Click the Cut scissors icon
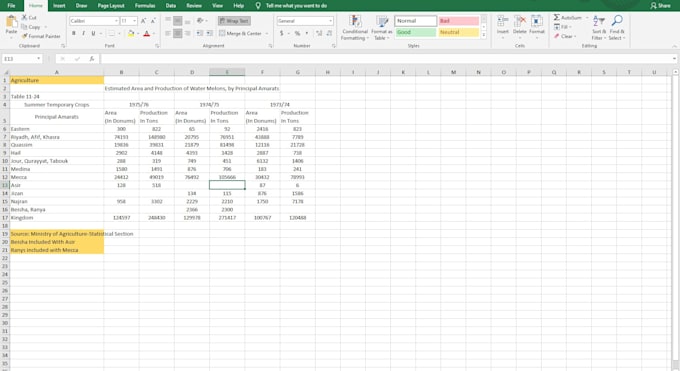680x371 pixels. 24,17
